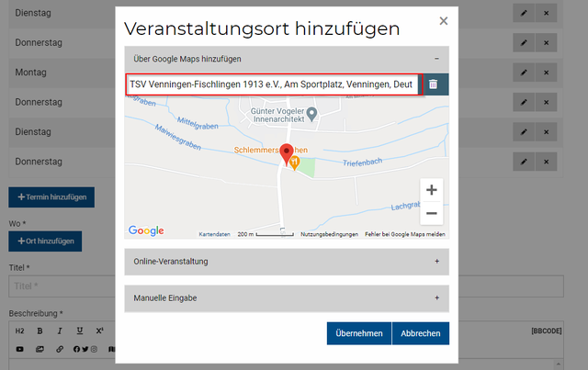This screenshot has width=588, height=370.
Task: Insert hyperlink via chain icon
Action: point(60,350)
